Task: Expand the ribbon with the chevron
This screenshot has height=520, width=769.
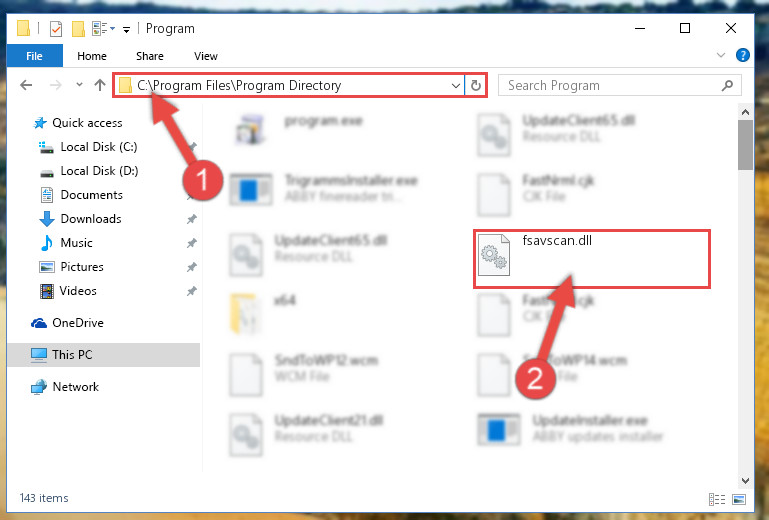Action: coord(720,55)
